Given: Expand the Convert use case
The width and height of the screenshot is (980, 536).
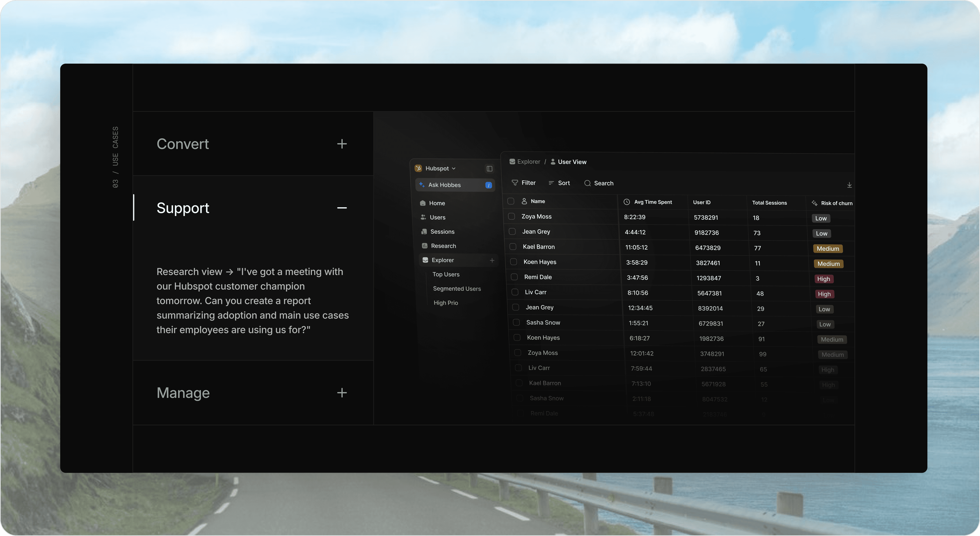Looking at the screenshot, I should [342, 144].
